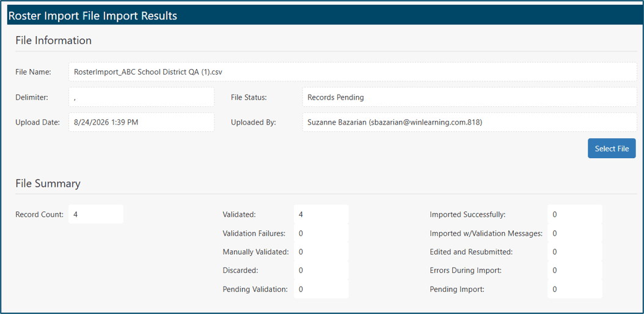
Task: Click the 'Pending Validation:' label
Action: 255,289
